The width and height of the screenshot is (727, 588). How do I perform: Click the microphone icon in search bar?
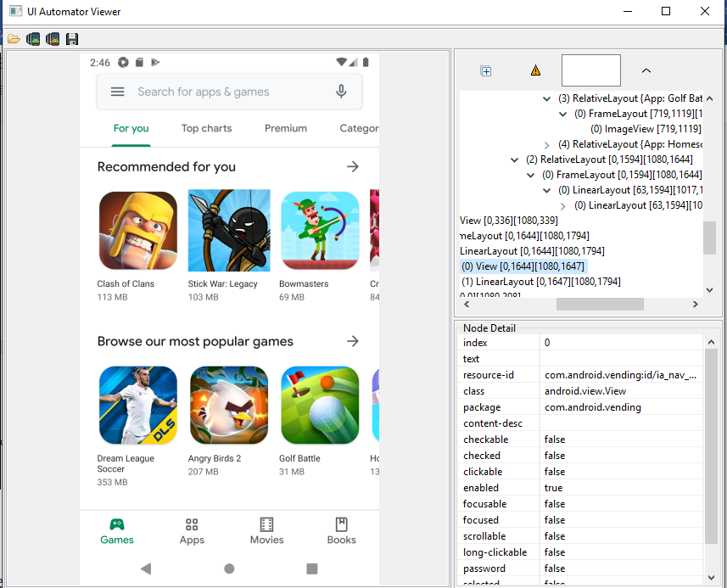[x=341, y=92]
